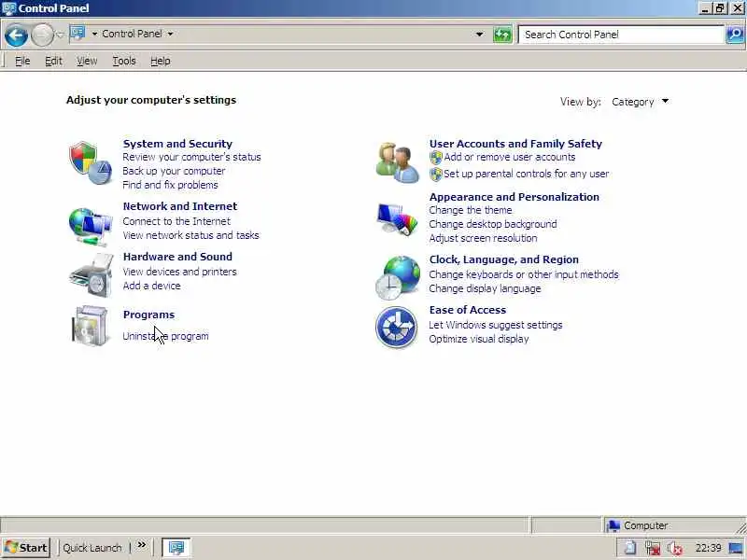Screen dimensions: 747x560
Task: Click the taskbar clock showing 22:39
Action: tap(708, 548)
